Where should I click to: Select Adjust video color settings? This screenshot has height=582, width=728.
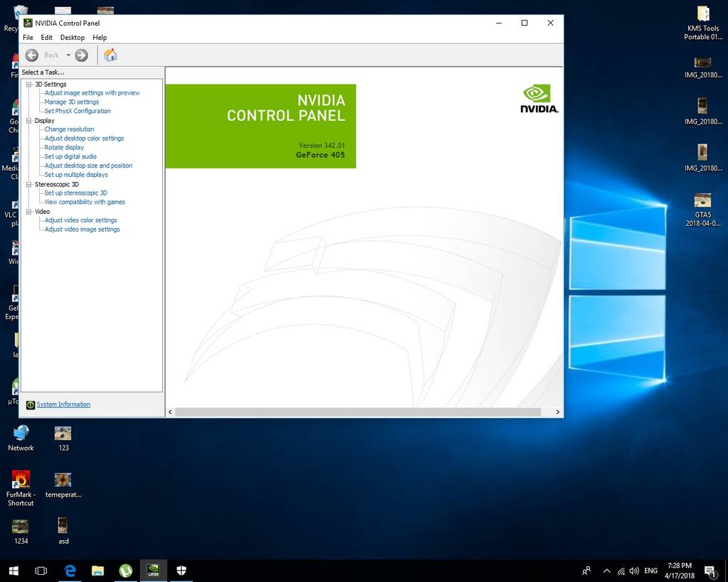pyautogui.click(x=81, y=220)
